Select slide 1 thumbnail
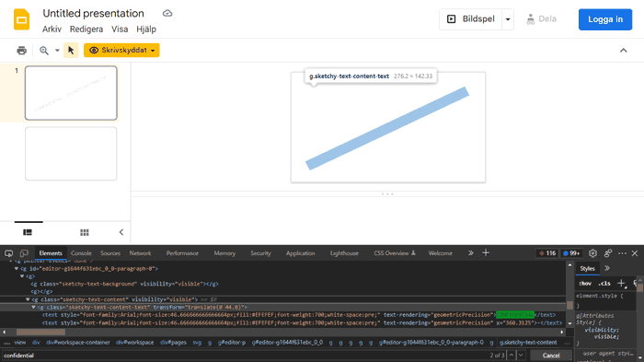Screen dimensions: 644x362 coord(71,93)
